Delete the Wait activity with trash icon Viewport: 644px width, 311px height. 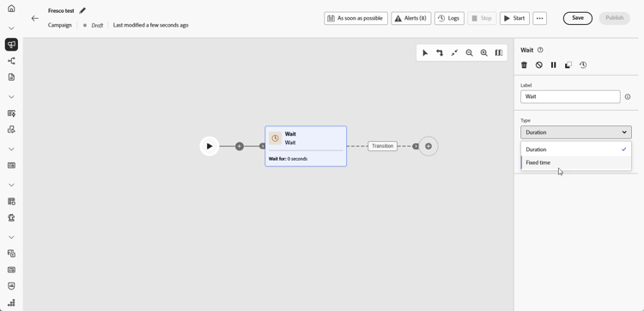coord(524,65)
